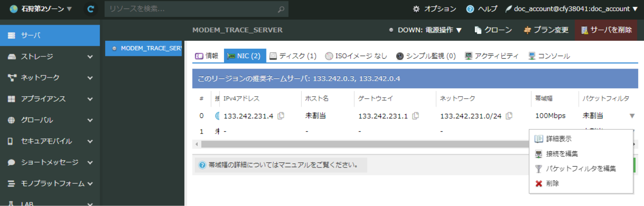Image resolution: width=644 pixels, height=206 pixels.
Task: Click the search magnifier icon
Action: tap(281, 9)
